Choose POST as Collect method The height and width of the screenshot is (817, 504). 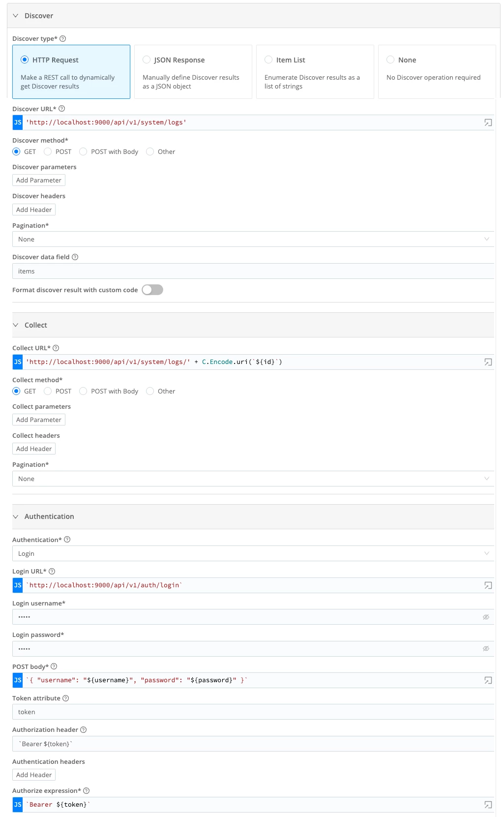48,391
